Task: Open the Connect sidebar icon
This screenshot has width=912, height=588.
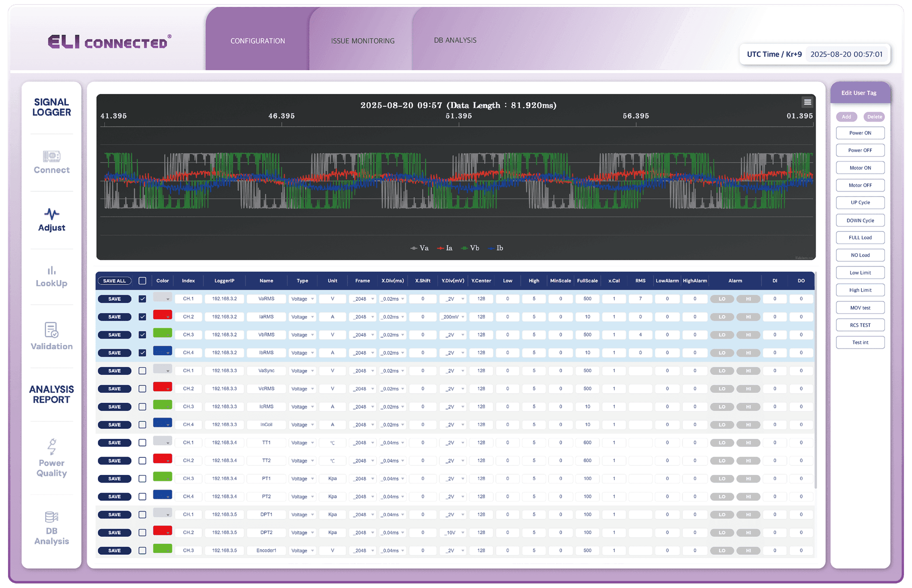Action: tap(51, 156)
